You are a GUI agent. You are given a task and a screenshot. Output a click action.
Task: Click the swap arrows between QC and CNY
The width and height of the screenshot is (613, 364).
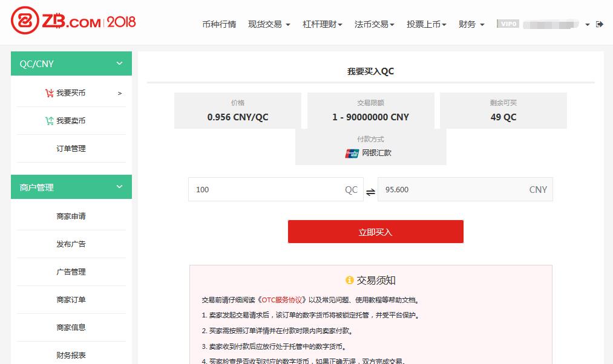point(370,192)
